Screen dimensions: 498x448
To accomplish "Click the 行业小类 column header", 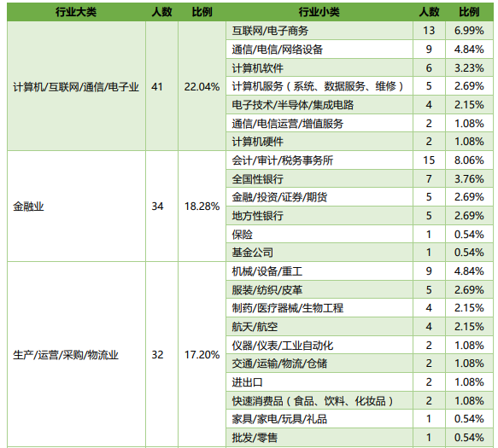I will 319,12.
